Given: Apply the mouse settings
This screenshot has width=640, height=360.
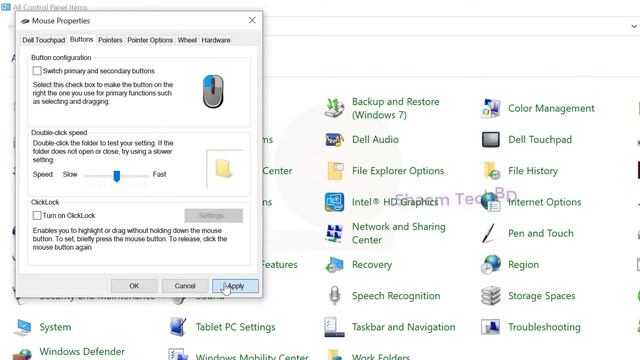Looking at the screenshot, I should point(235,286).
